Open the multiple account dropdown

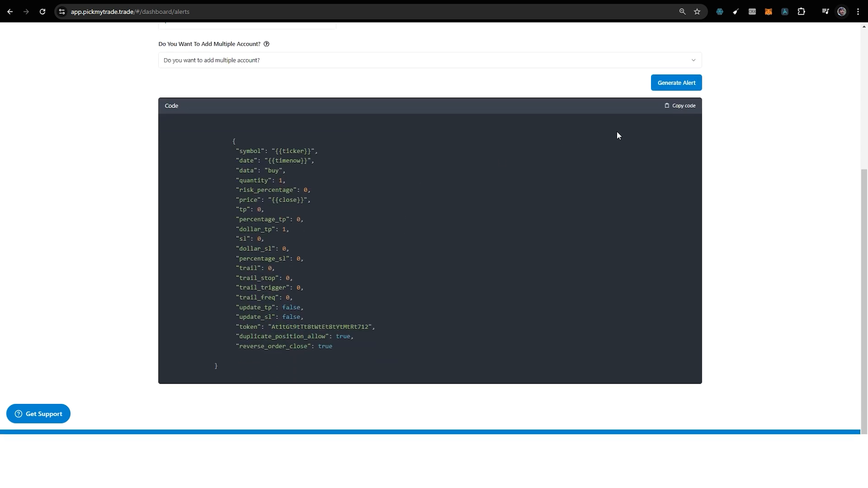(x=430, y=60)
